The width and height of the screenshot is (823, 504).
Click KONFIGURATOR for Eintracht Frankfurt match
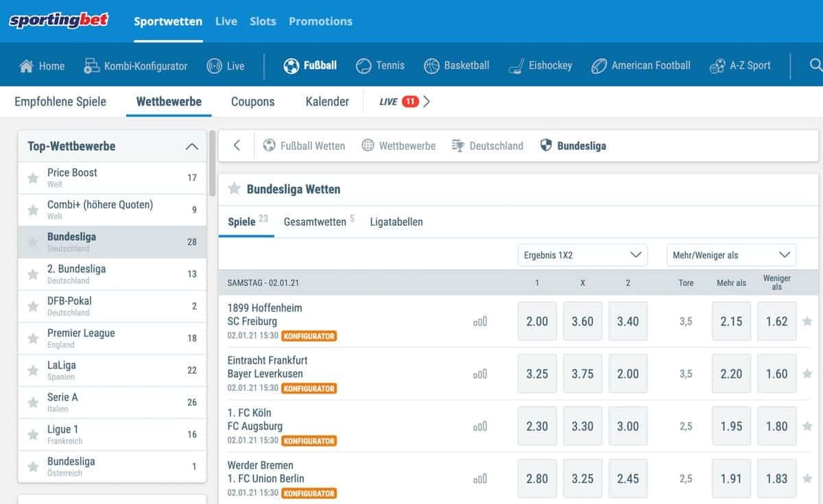click(x=309, y=388)
